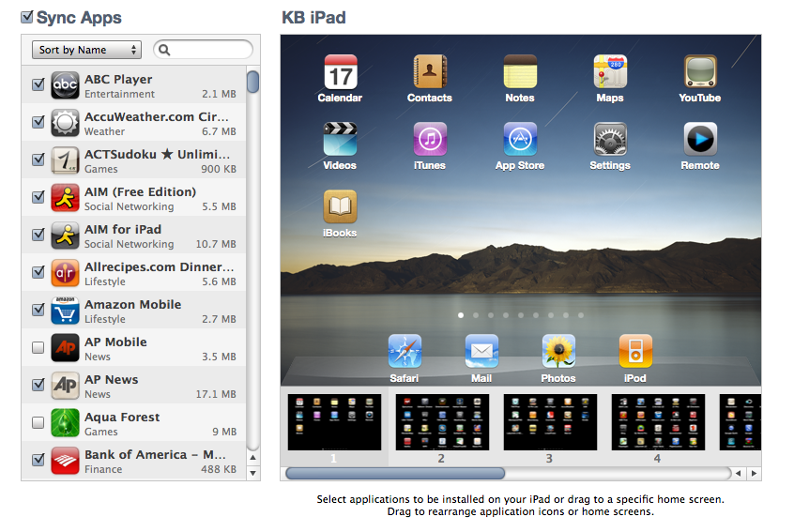Click the 'KB iPad' heading
794x532 pixels.
[x=314, y=18]
